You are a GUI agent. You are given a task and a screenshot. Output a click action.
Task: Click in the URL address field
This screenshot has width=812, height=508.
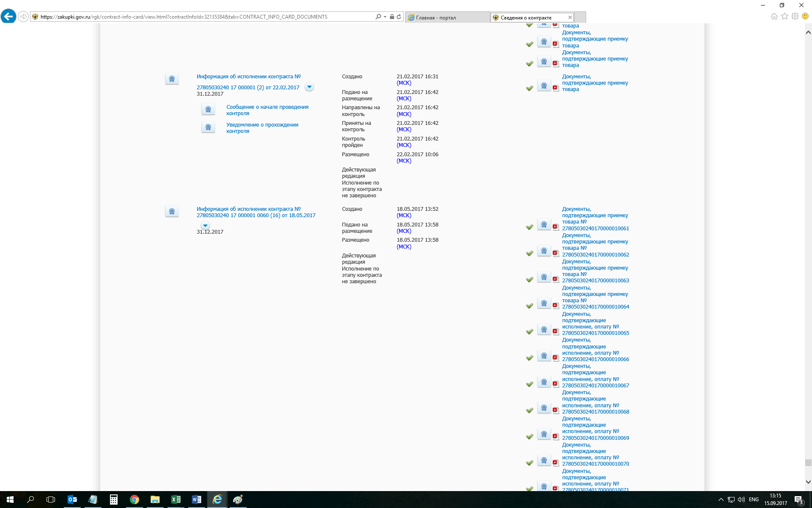point(203,17)
